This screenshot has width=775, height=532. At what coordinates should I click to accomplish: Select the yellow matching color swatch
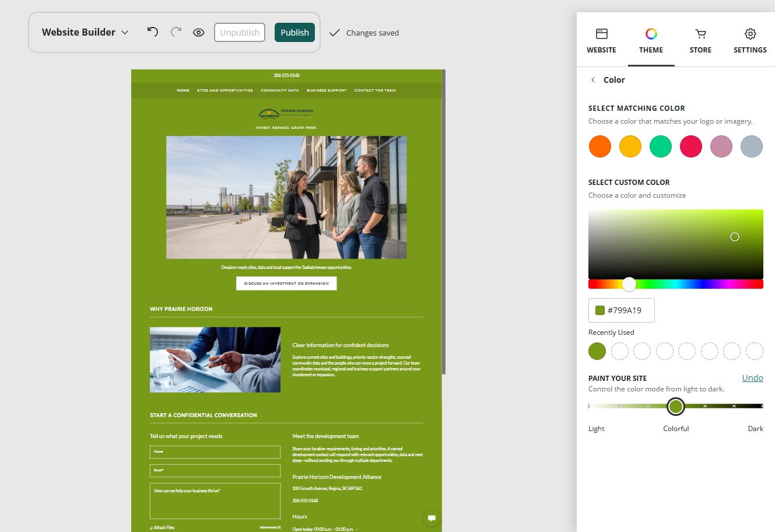pos(630,146)
